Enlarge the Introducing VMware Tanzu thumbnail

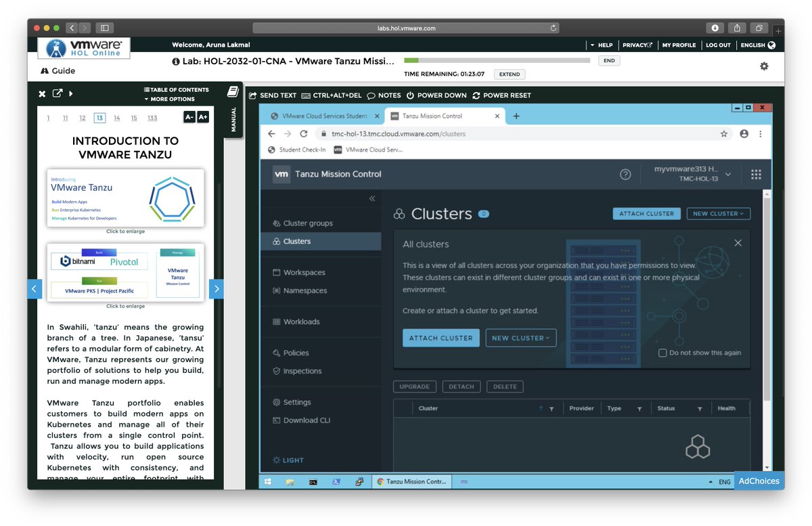[125, 198]
